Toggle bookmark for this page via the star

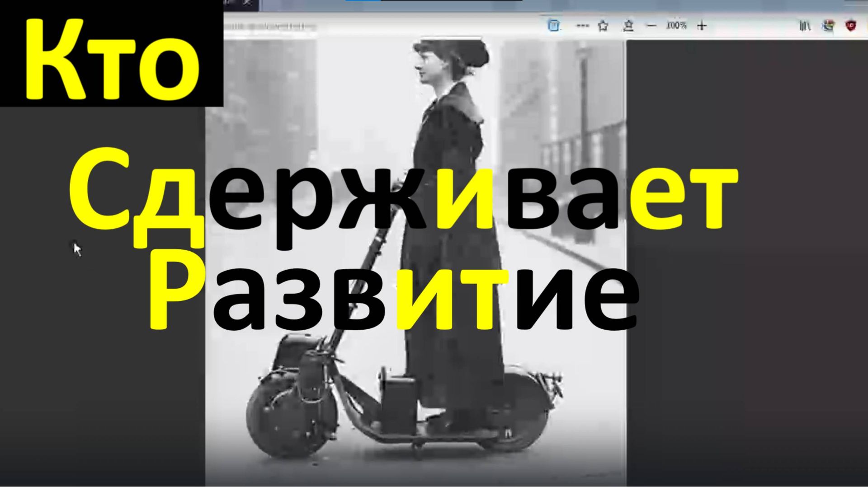[604, 26]
